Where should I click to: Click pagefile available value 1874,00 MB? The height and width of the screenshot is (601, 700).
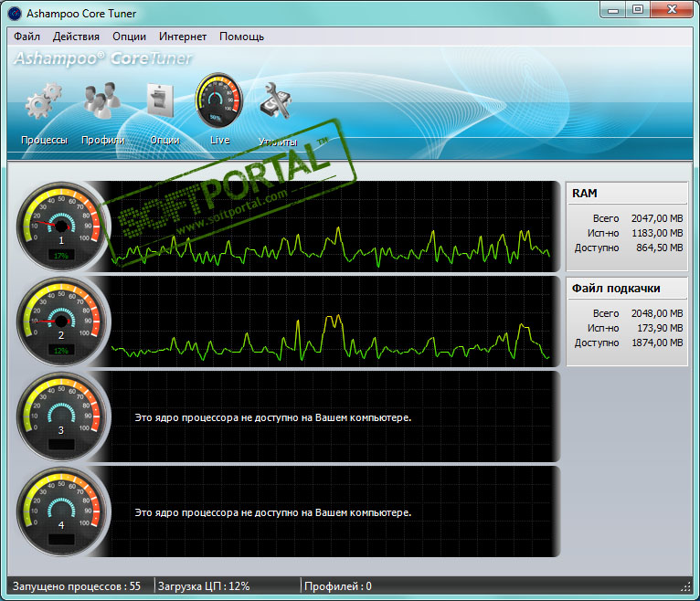pos(657,343)
